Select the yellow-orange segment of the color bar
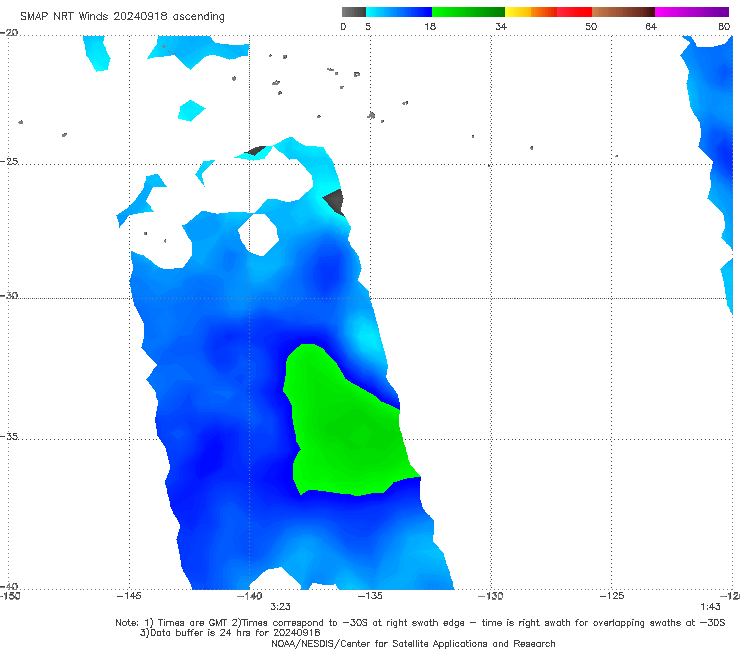Image resolution: width=740 pixels, height=650 pixels. click(x=530, y=12)
